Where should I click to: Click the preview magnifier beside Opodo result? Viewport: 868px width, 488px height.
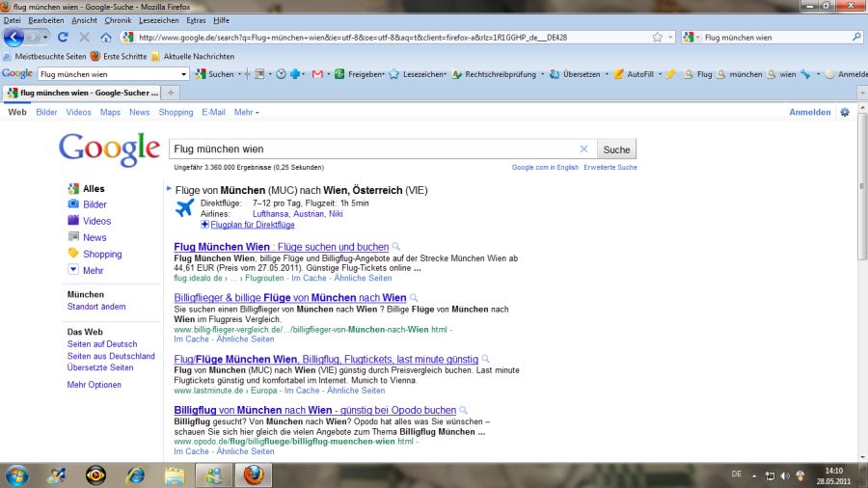[464, 410]
